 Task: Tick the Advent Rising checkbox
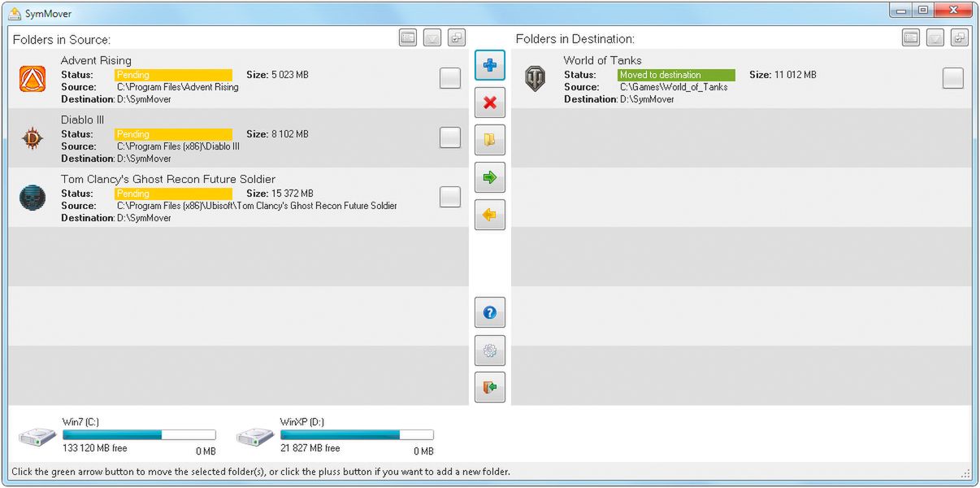pos(450,78)
